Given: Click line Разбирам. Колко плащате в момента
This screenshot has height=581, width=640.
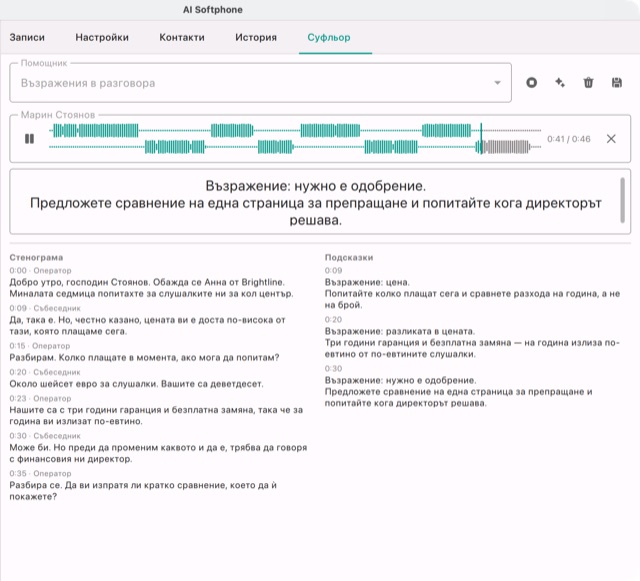Looking at the screenshot, I should (144, 358).
